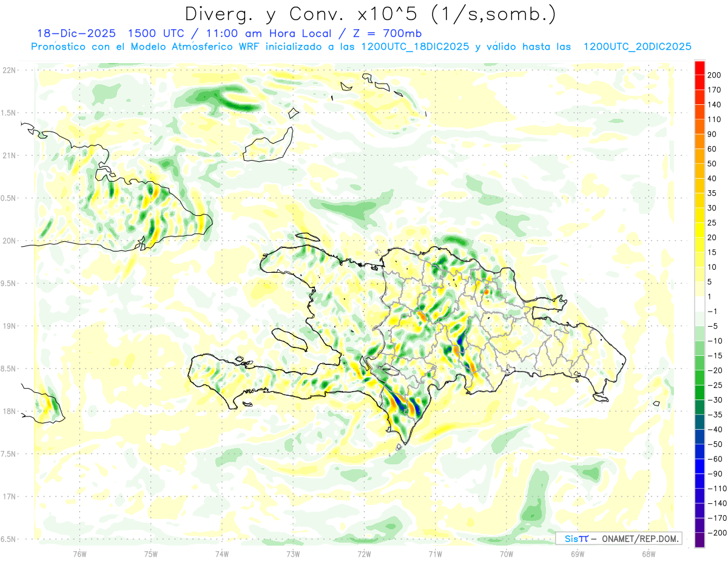Click the '18N' latitude label

pos(10,411)
